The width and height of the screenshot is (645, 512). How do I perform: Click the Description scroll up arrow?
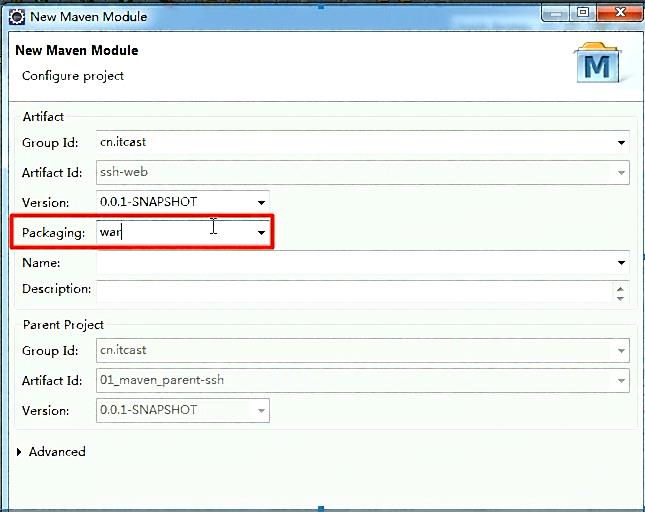(x=620, y=289)
